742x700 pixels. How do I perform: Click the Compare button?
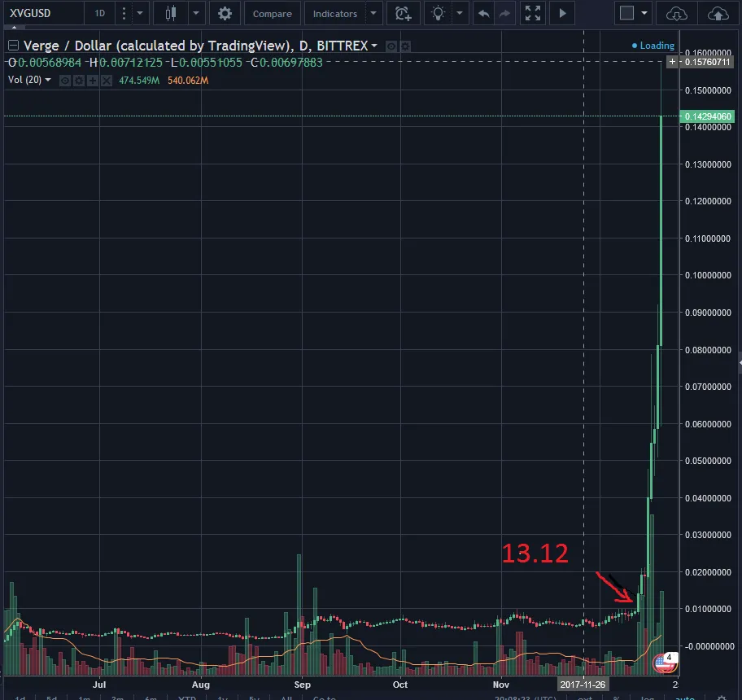(272, 14)
